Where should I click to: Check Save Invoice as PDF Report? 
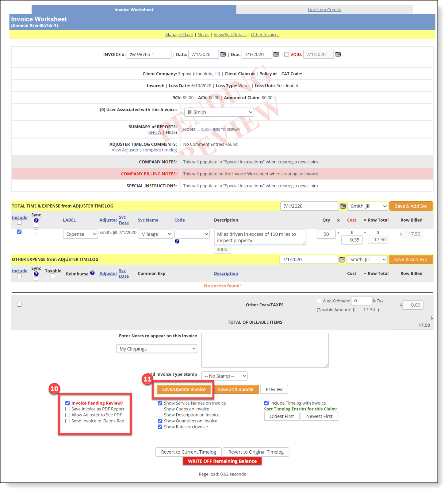tap(67, 409)
